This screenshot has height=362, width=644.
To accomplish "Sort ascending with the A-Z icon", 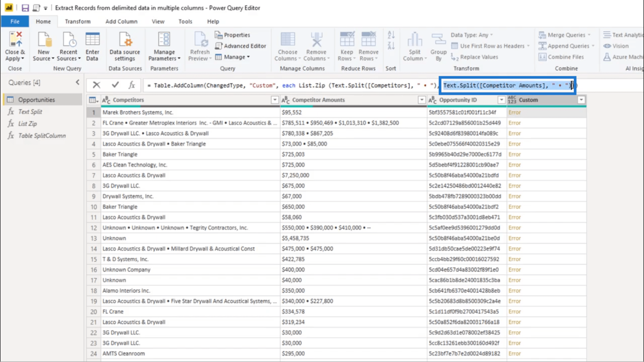I will click(x=391, y=35).
